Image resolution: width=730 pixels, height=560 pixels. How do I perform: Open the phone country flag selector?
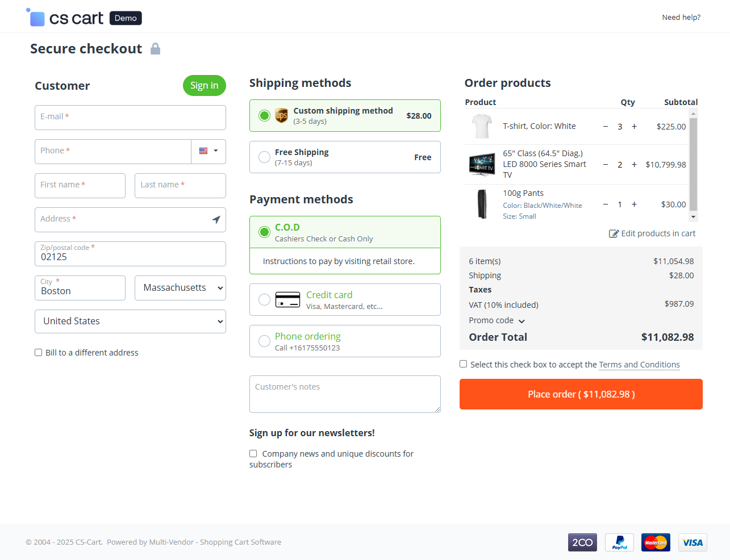[x=208, y=151]
